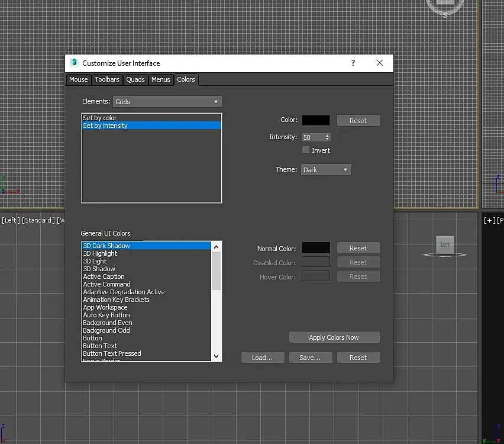This screenshot has width=504, height=444.
Task: Click the Save... button
Action: coord(310,358)
